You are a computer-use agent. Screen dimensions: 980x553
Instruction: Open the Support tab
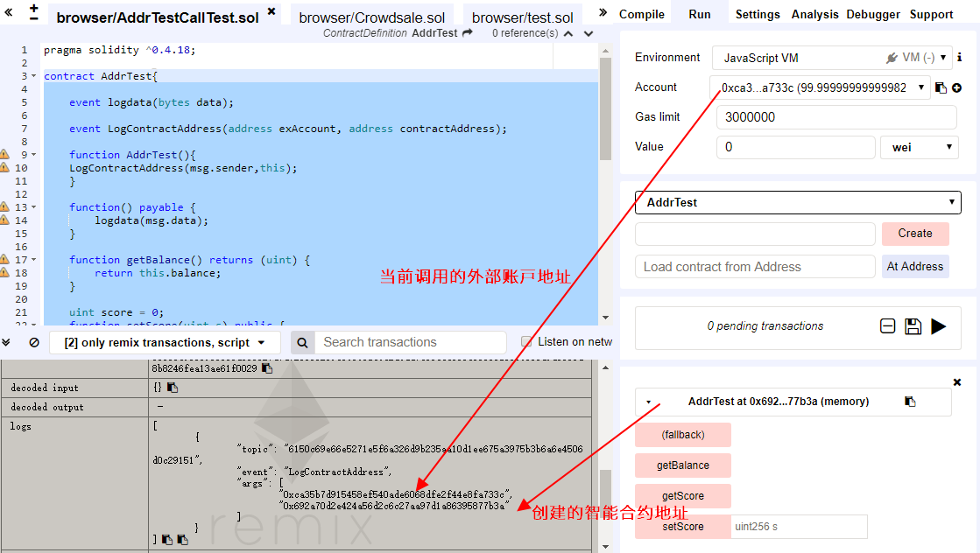[x=931, y=14]
